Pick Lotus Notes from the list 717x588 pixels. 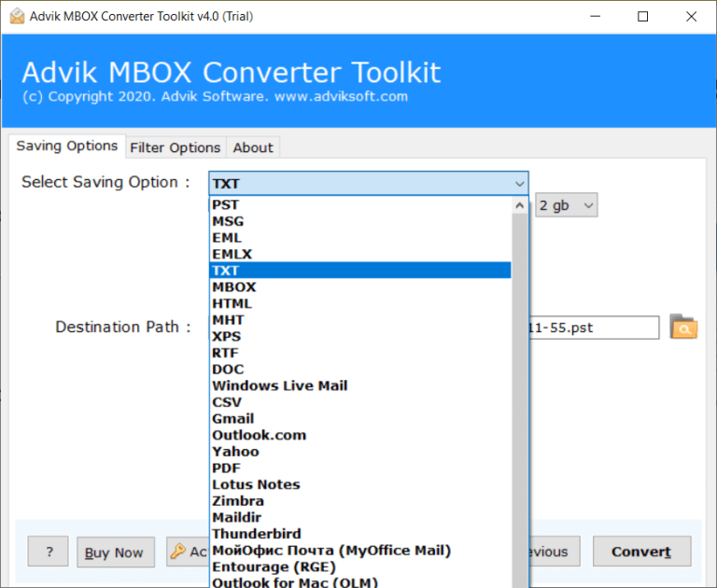pos(256,484)
